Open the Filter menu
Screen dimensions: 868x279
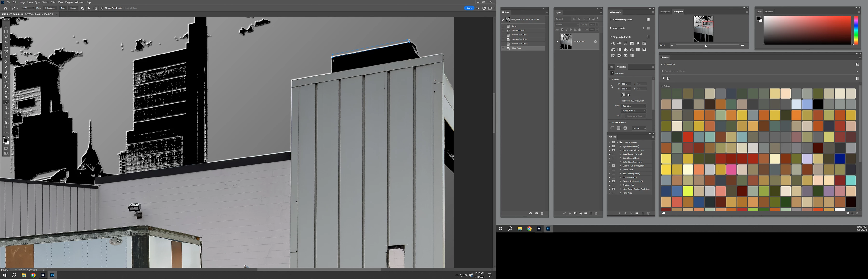(x=53, y=2)
